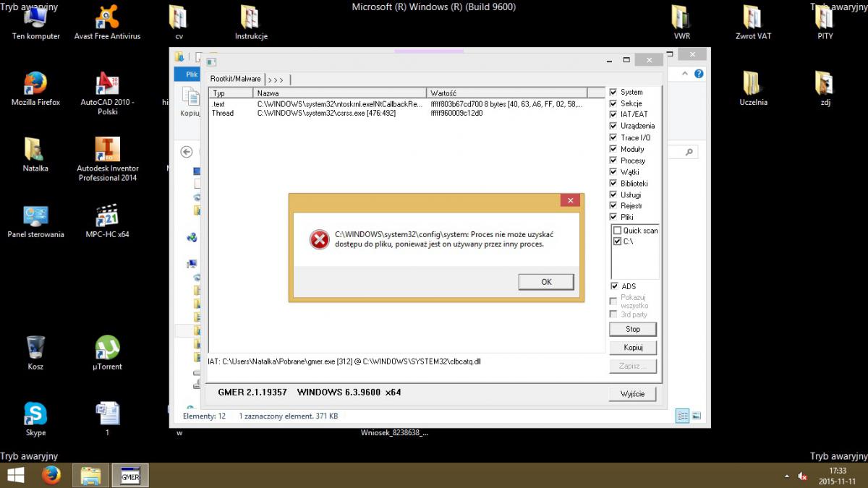The image size is (868, 488).
Task: Enable the Quick scan checkbox
Action: (617, 231)
